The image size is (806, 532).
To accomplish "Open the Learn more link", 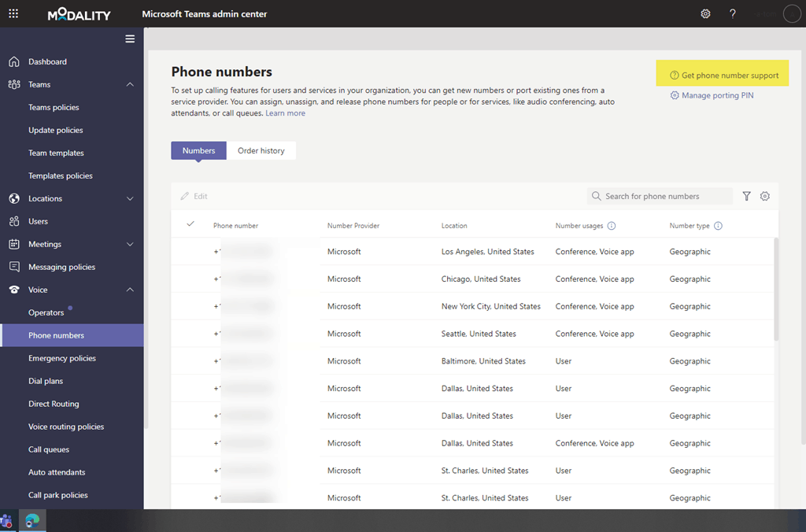I will point(285,113).
